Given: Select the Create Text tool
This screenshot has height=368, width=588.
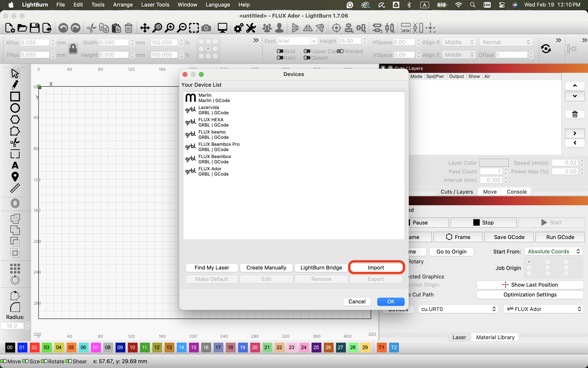Looking at the screenshot, I should click(15, 166).
